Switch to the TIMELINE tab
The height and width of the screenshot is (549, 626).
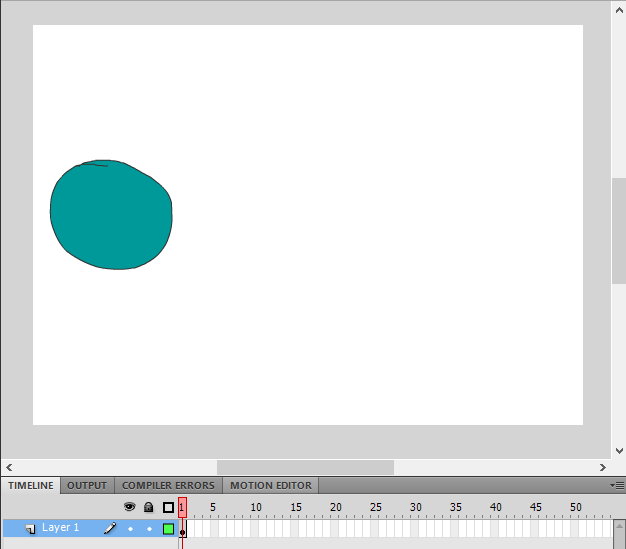pos(31,486)
